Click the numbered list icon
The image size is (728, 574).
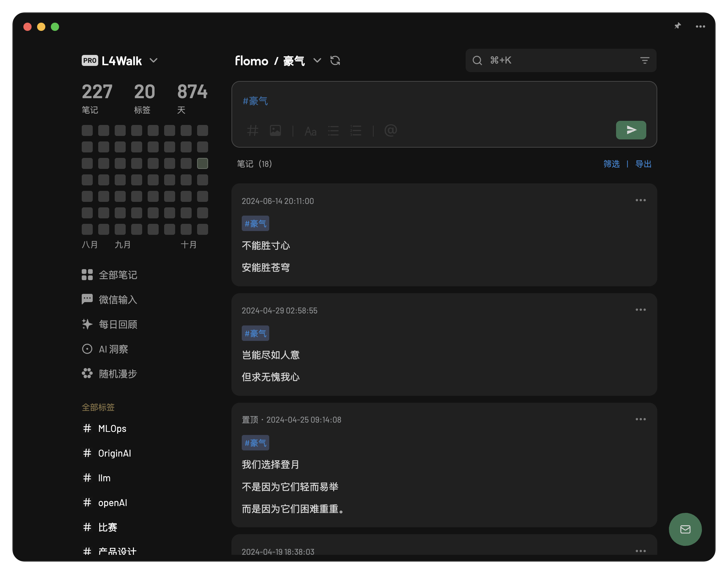[x=356, y=130]
